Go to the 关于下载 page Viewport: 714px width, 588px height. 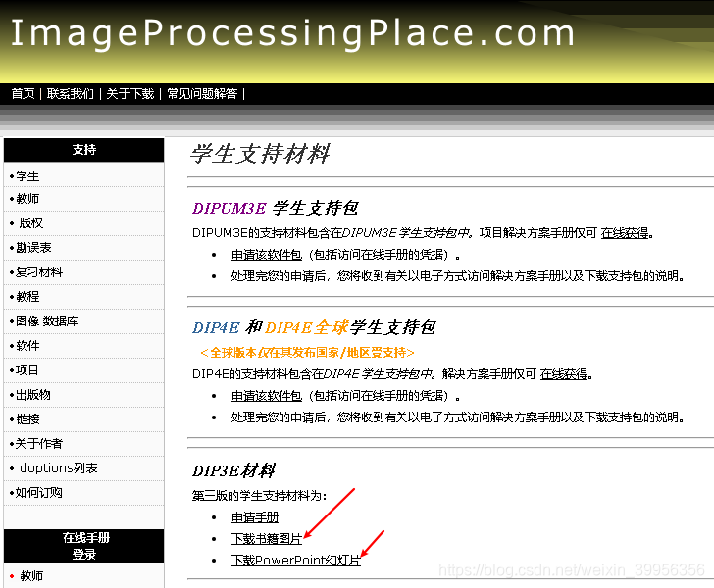point(130,94)
